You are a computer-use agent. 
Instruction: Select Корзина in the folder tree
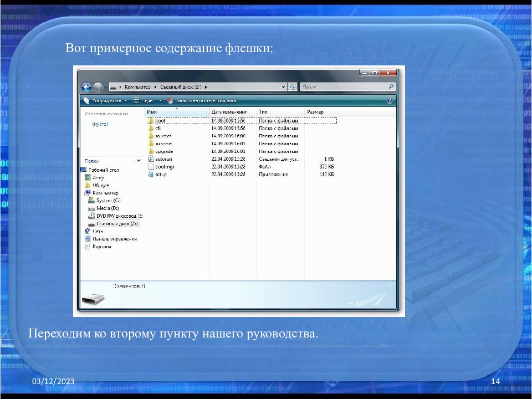click(102, 247)
